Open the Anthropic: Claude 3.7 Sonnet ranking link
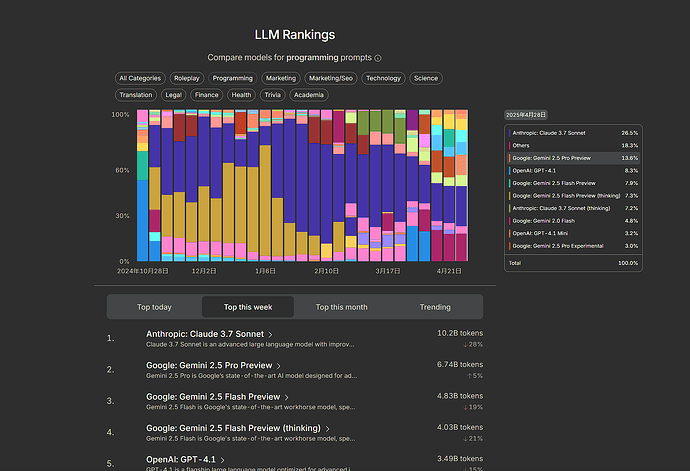The width and height of the screenshot is (690, 471). (205, 334)
